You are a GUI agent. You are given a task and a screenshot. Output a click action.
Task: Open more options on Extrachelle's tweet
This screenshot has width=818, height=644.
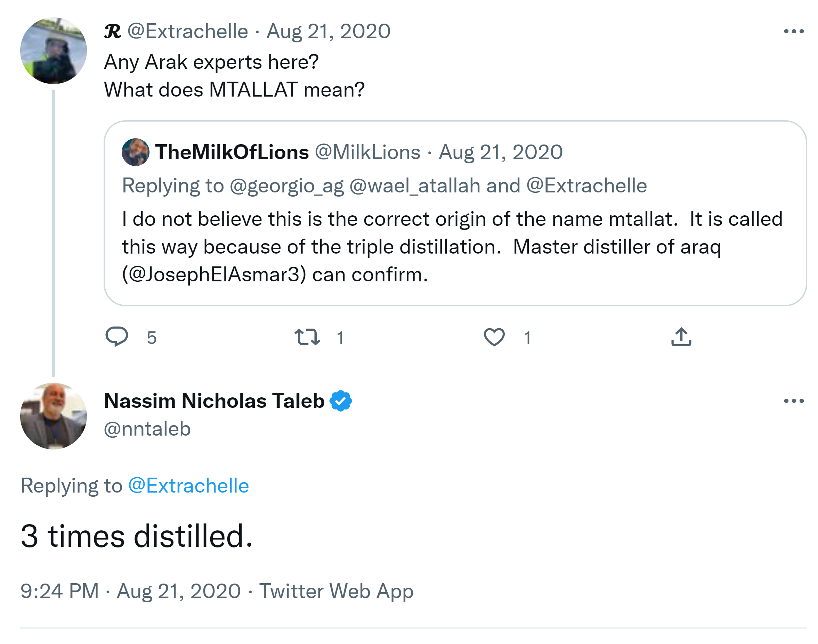793,31
